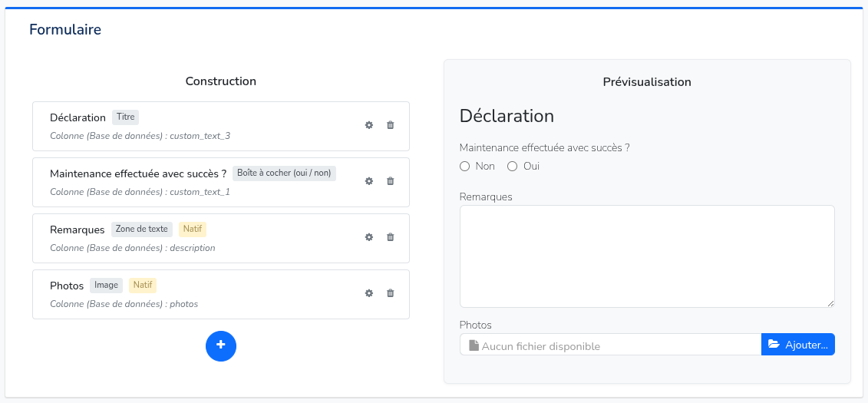Click the preview question Maintenance effectuée avec succès ?
The width and height of the screenshot is (868, 403).
point(545,148)
